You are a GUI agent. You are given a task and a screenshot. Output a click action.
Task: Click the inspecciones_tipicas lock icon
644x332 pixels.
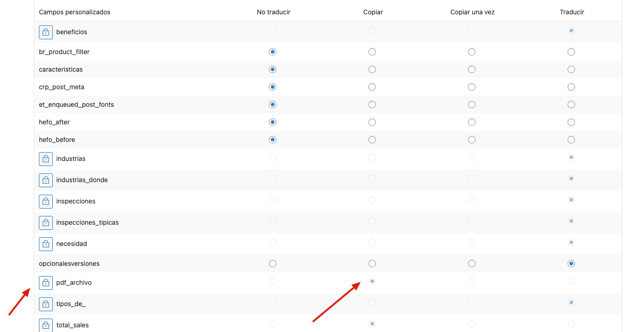(46, 222)
